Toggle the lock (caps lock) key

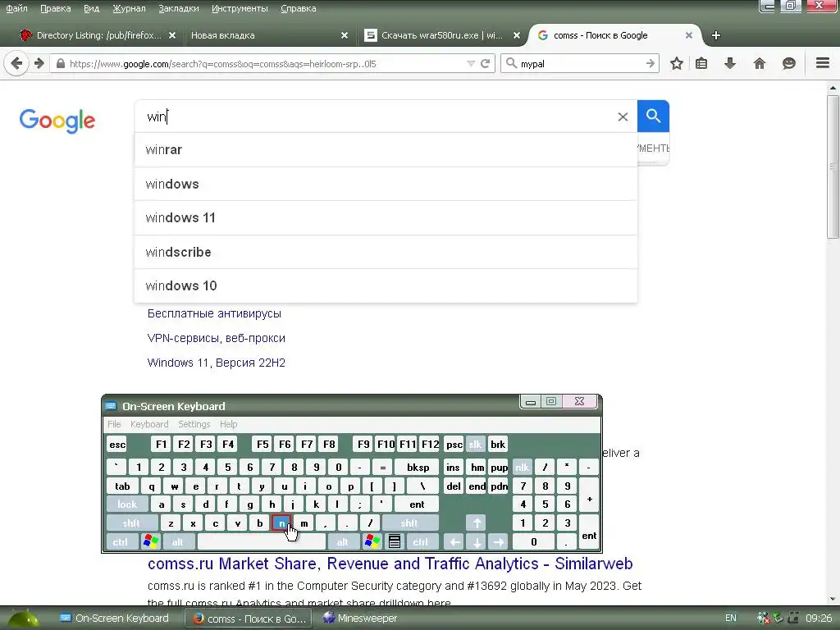[x=127, y=504]
